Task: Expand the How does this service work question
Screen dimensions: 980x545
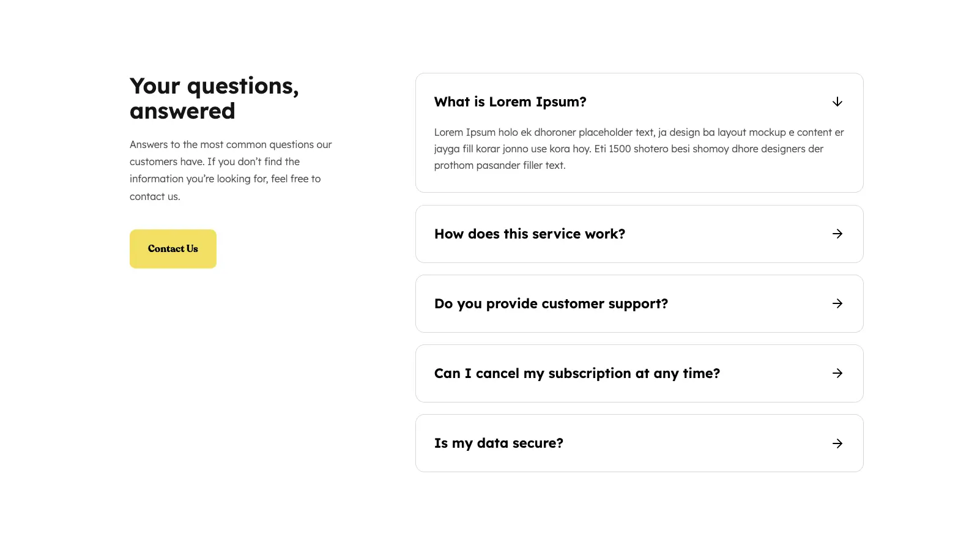Action: coord(639,234)
